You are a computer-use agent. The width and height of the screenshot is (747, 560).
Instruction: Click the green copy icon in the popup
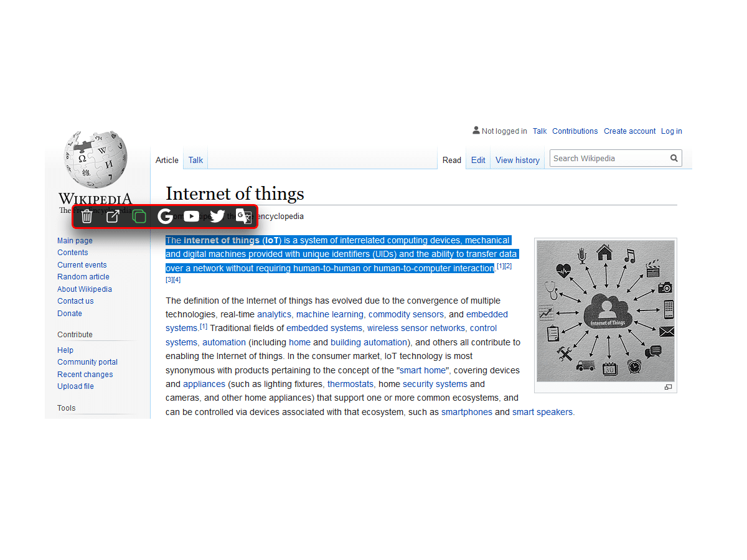pyautogui.click(x=139, y=217)
